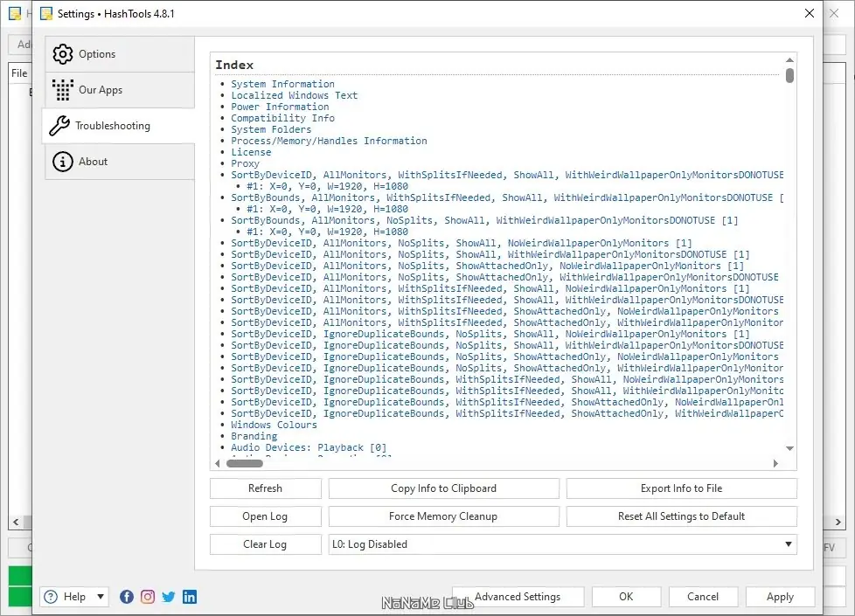The height and width of the screenshot is (616, 855).
Task: Click the Troubleshooting wrench icon
Action: (x=59, y=126)
